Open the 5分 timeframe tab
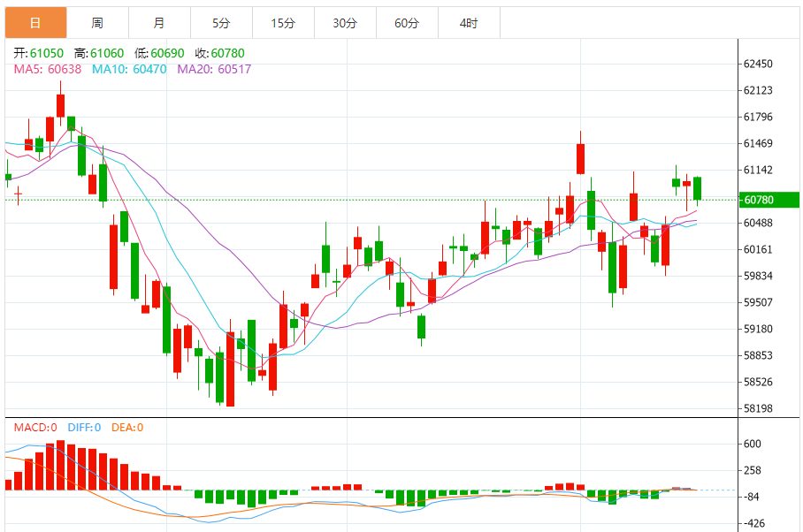Image resolution: width=803 pixels, height=532 pixels. [x=221, y=22]
